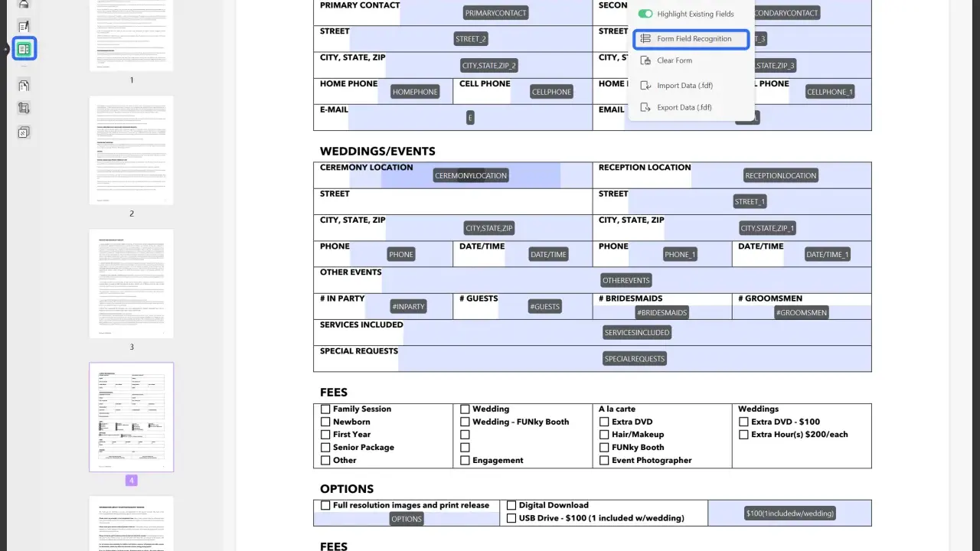Select the CELLPHONE form field
This screenshot has height=551, width=980.
point(551,92)
